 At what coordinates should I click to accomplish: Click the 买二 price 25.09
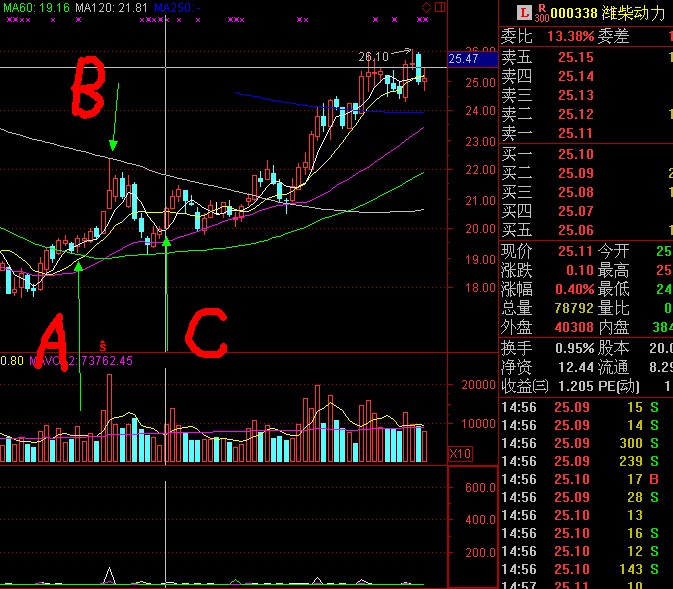click(x=576, y=173)
